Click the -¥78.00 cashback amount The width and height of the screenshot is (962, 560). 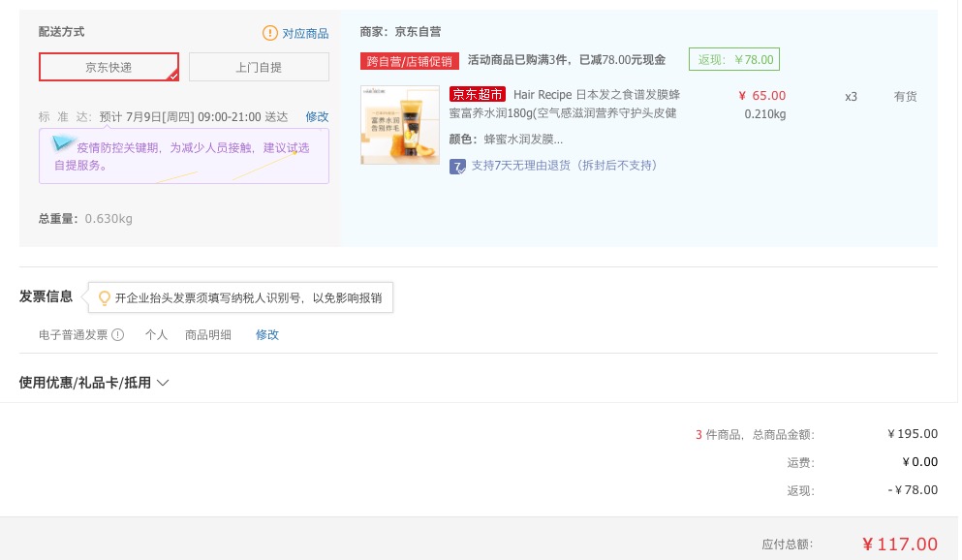913,490
